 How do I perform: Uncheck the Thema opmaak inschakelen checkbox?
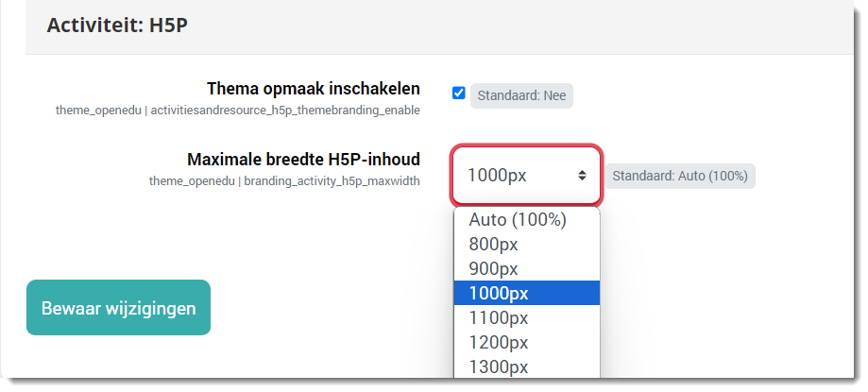[459, 94]
